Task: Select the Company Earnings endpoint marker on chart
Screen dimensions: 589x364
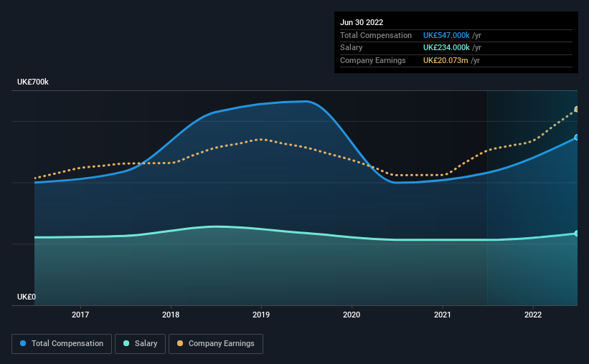Action: coord(576,109)
